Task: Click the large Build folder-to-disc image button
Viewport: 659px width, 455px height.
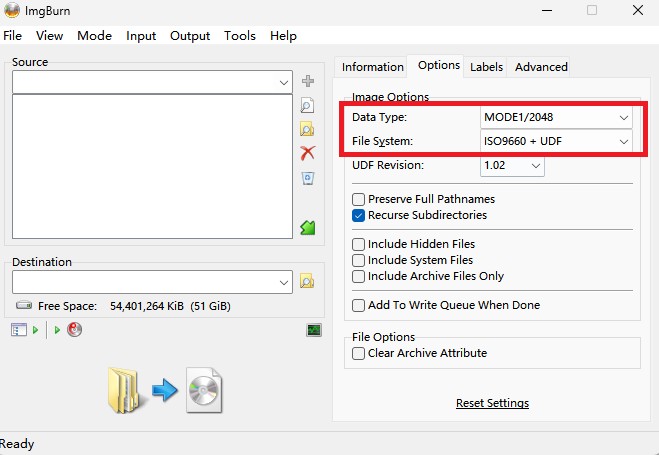Action: (x=165, y=390)
